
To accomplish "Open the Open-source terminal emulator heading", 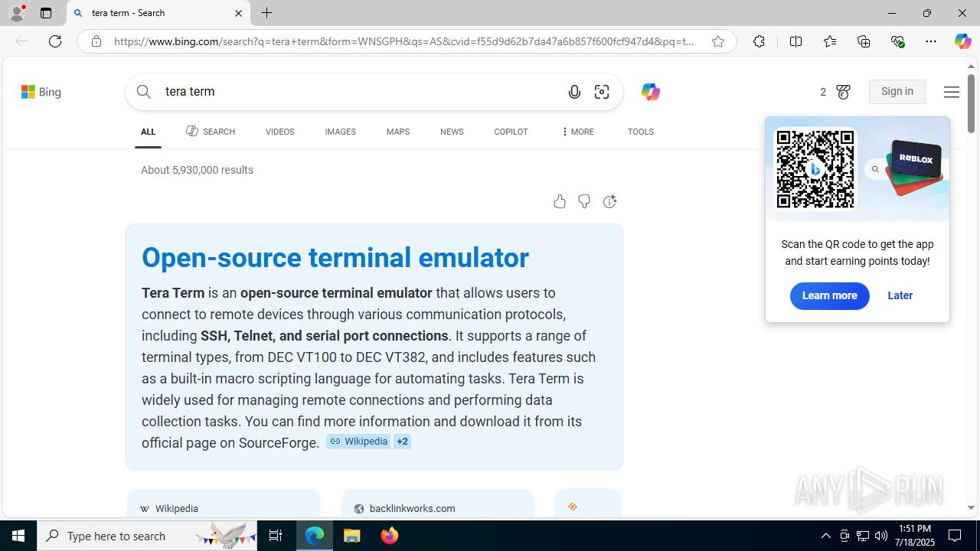I will click(x=335, y=258).
